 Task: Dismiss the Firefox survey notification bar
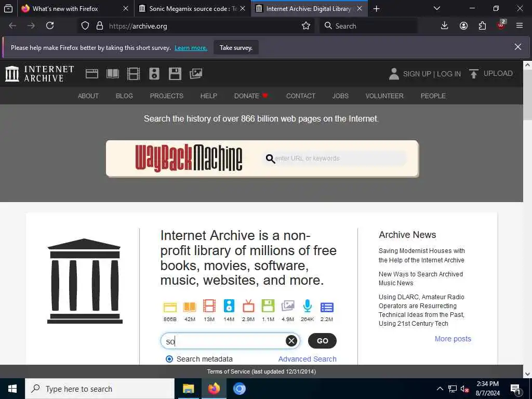tap(518, 47)
